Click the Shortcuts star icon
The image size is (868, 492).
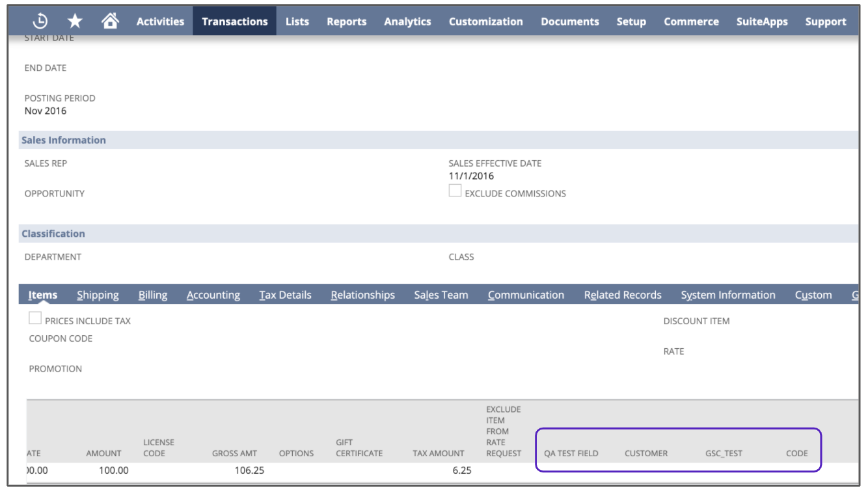pyautogui.click(x=75, y=21)
